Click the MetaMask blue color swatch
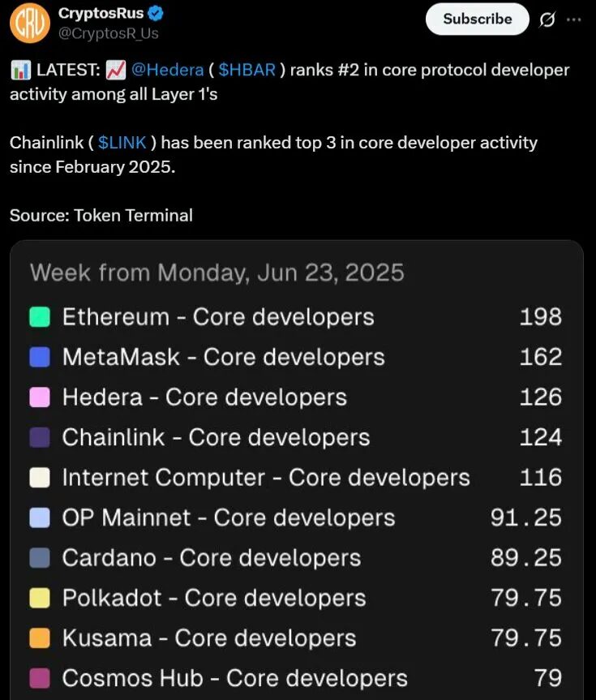This screenshot has height=700, width=596. click(40, 357)
